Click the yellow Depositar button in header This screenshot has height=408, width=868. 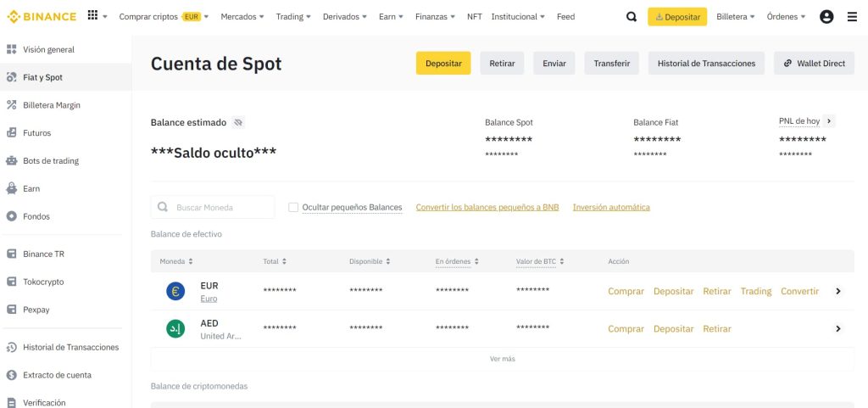pos(677,17)
